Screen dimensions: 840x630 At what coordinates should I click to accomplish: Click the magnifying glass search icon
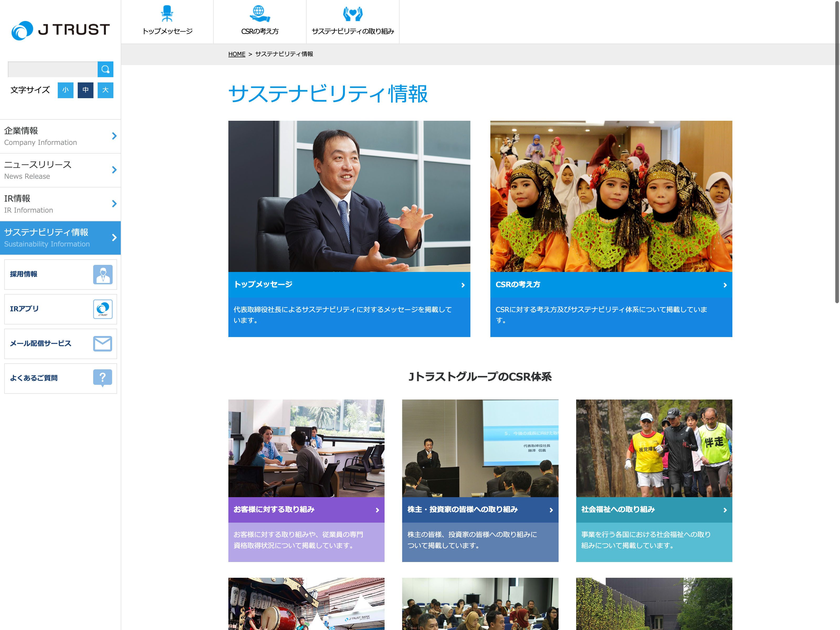[105, 69]
